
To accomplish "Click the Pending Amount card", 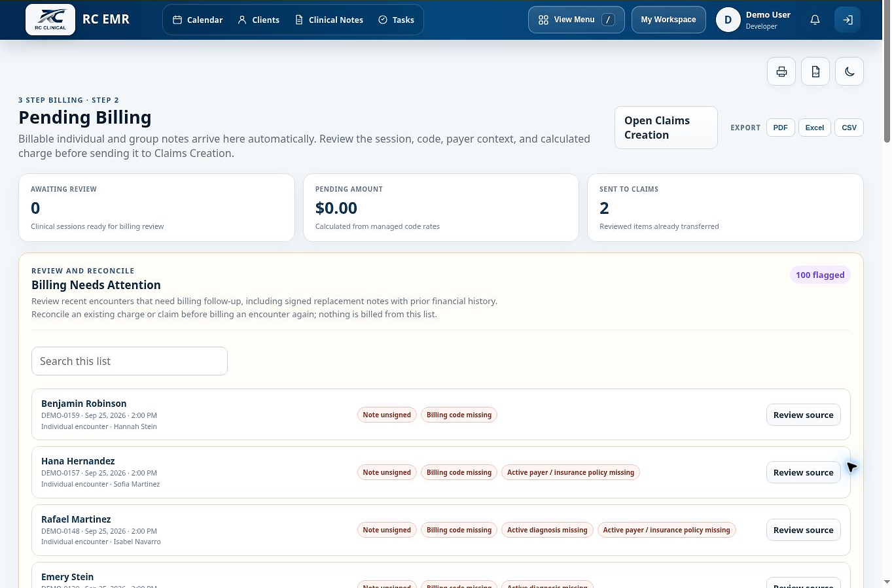I will (441, 207).
